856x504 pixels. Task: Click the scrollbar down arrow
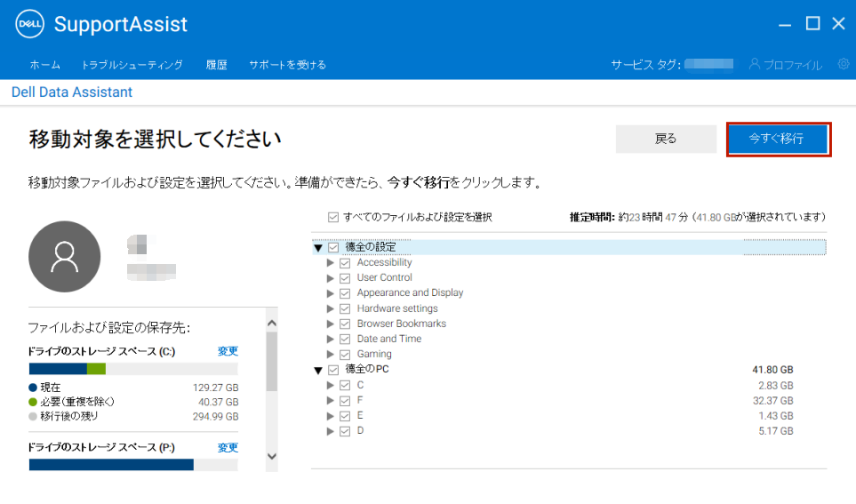point(272,456)
